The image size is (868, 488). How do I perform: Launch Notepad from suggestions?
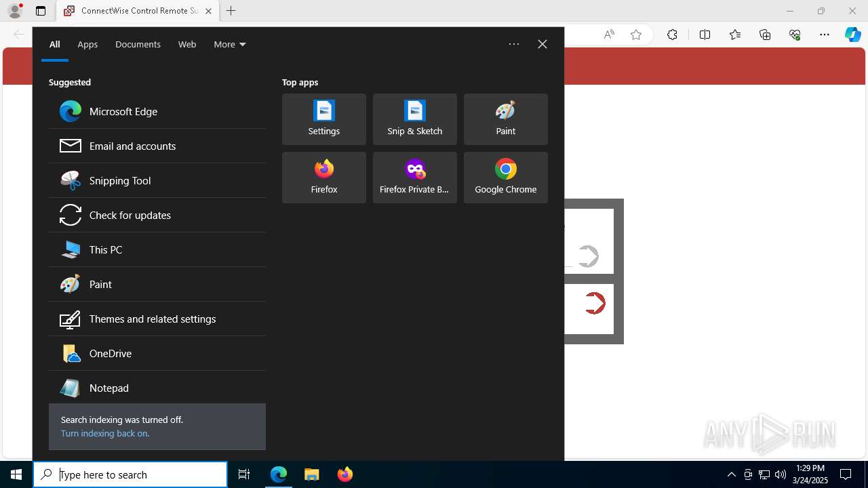[x=157, y=388]
